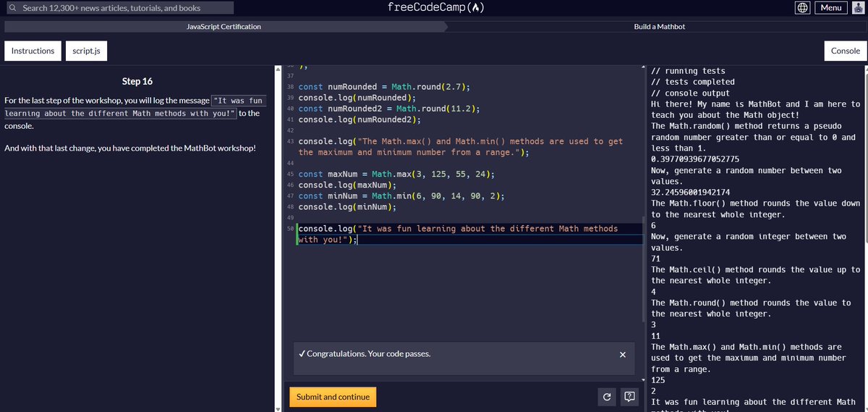Click "// tests completed" in console

[693, 82]
